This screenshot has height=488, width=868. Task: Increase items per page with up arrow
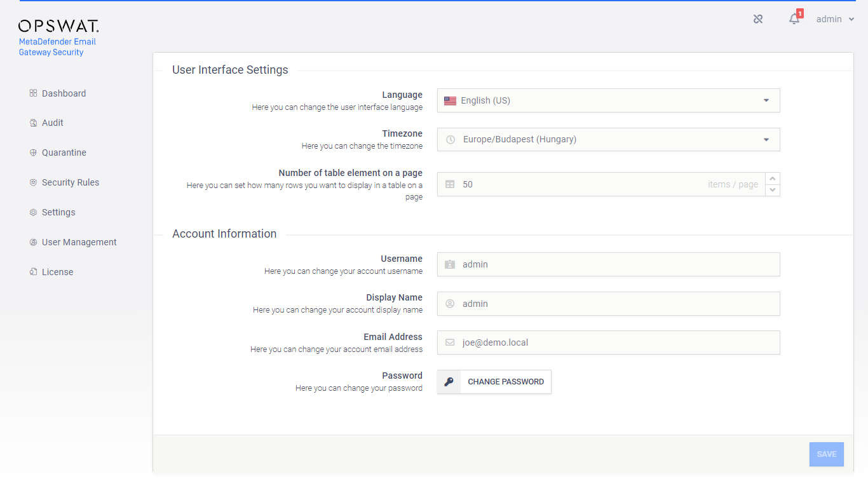tap(773, 179)
